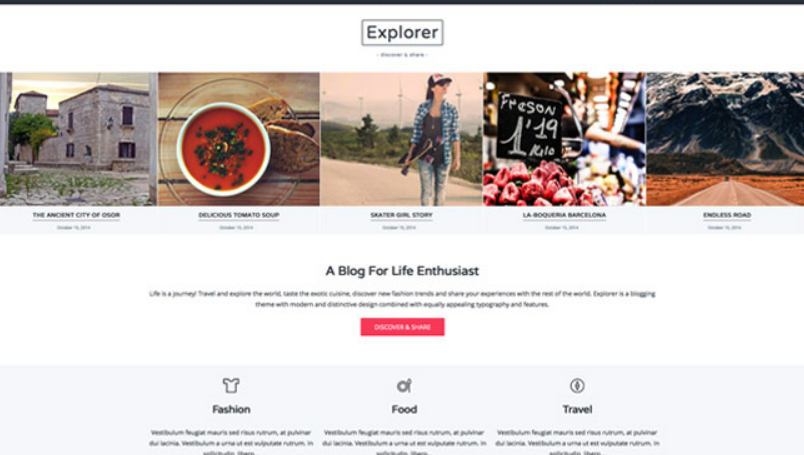
Task: Click the Food category icon
Action: 404,385
